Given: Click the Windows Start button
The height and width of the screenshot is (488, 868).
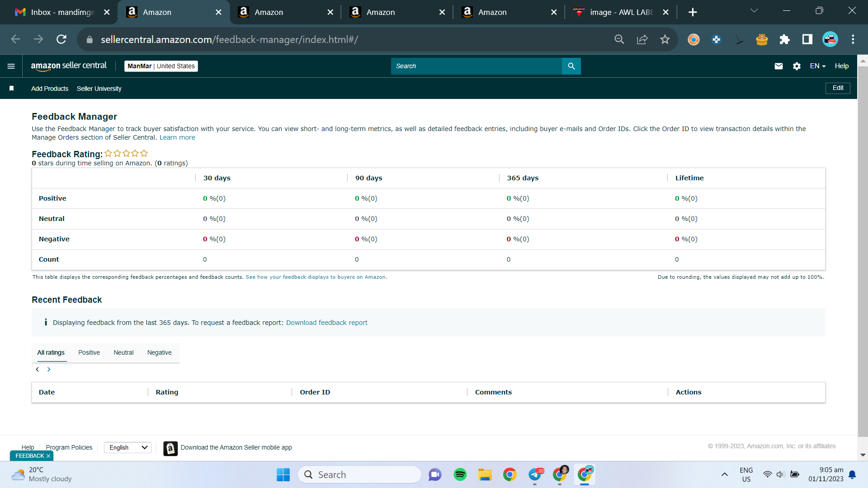Looking at the screenshot, I should (283, 474).
